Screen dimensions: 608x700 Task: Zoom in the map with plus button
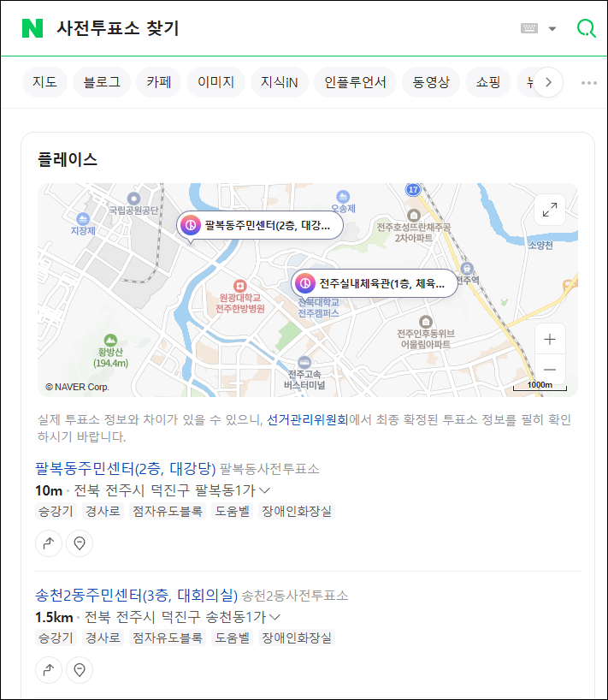[x=550, y=339]
